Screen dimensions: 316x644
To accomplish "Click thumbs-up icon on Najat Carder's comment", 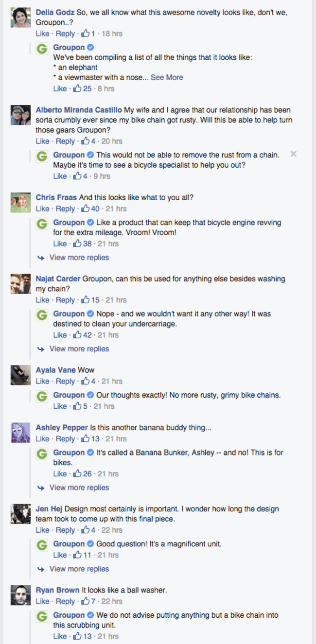I will 85,300.
